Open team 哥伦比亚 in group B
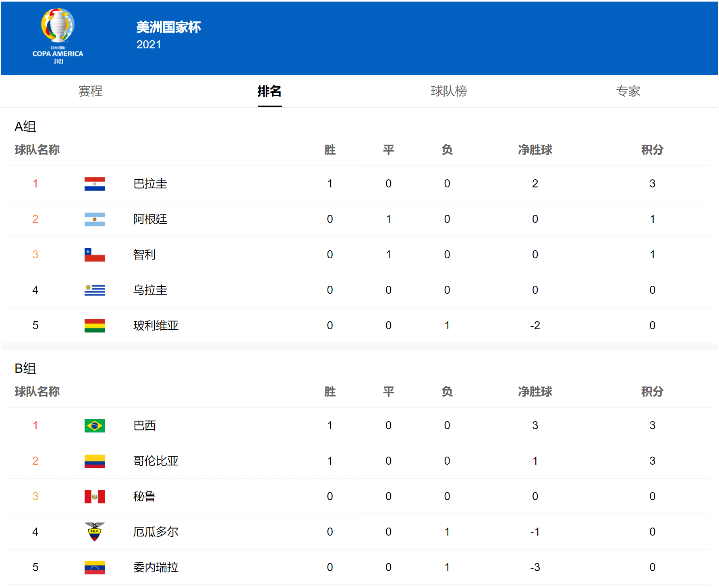The height and width of the screenshot is (588, 719). click(156, 461)
